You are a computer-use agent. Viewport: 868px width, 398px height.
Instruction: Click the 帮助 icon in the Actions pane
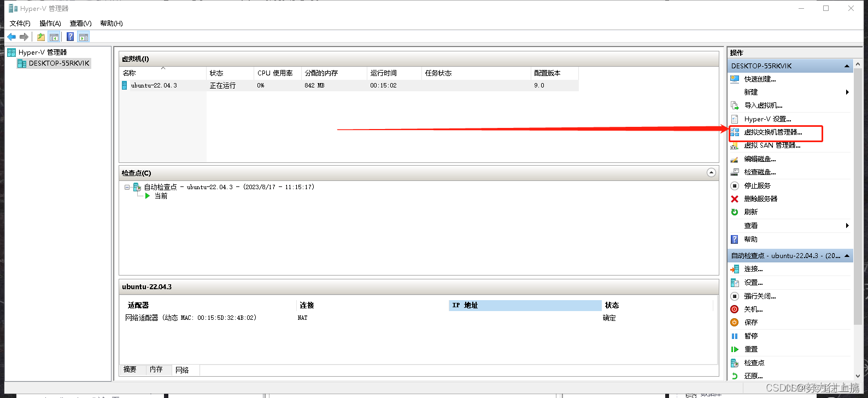[x=735, y=239]
